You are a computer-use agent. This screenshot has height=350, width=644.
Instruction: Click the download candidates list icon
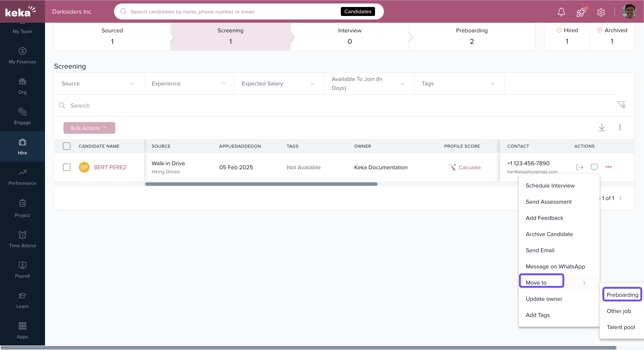(601, 127)
